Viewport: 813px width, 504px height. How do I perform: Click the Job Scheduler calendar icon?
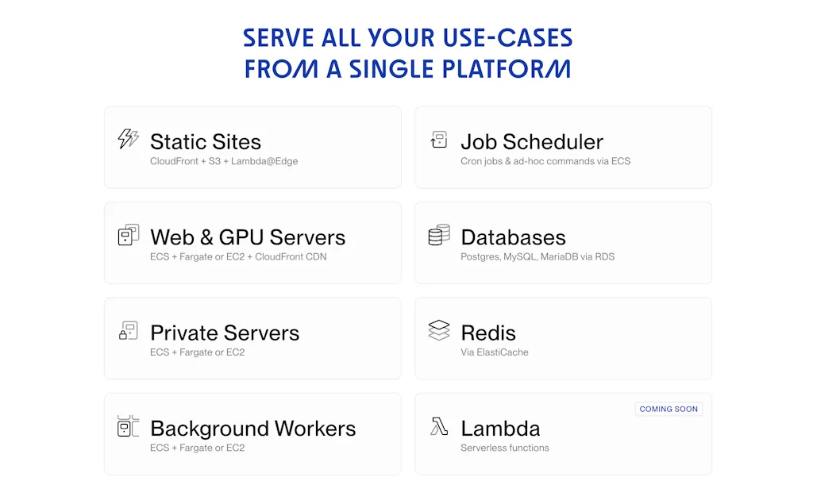click(x=439, y=140)
